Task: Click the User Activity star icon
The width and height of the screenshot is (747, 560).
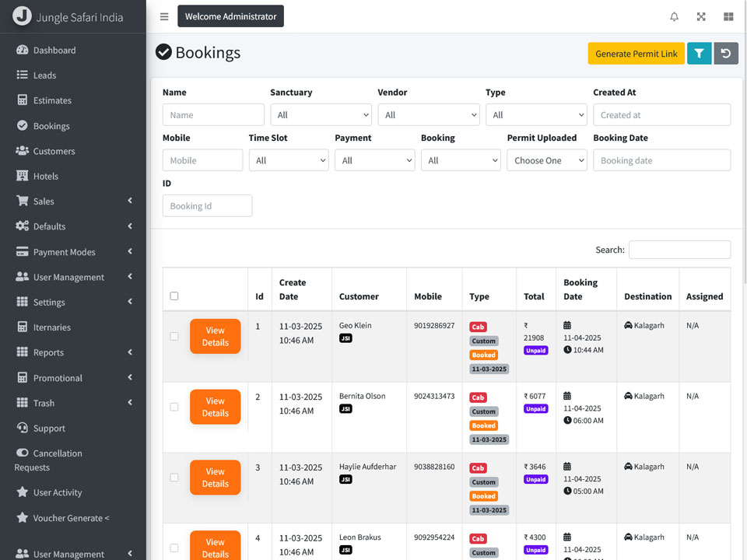Action: click(x=23, y=492)
